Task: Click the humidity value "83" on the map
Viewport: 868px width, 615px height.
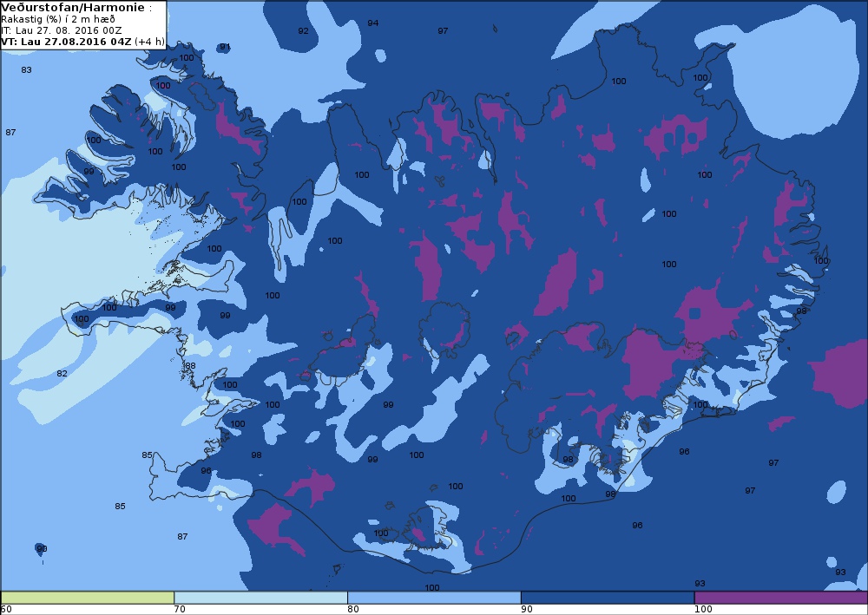Action: pos(26,69)
